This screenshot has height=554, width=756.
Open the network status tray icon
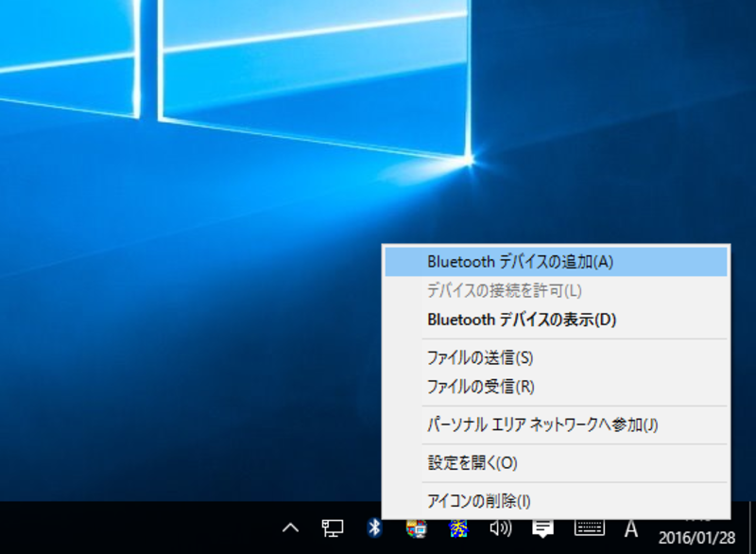[x=333, y=528]
